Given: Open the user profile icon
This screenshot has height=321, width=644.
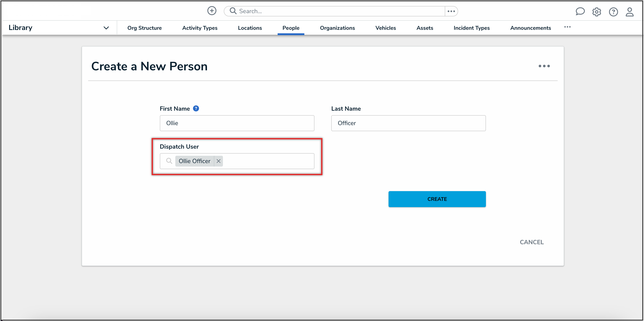Looking at the screenshot, I should pos(630,12).
